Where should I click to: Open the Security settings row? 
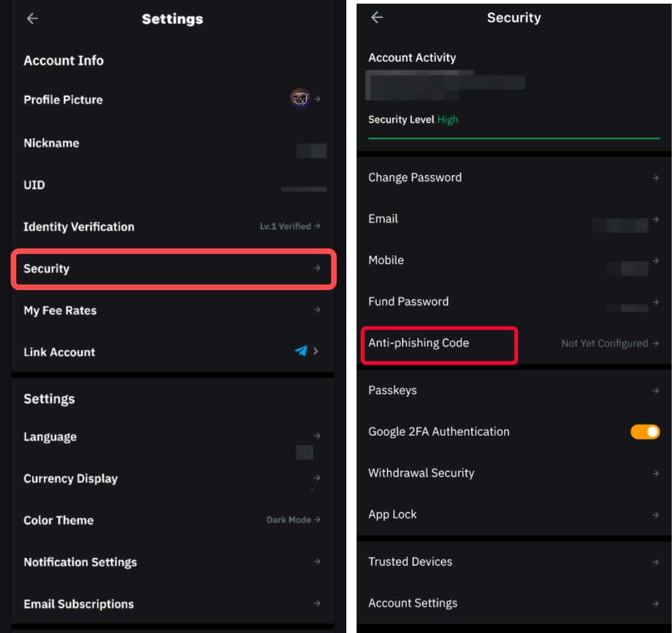coord(172,269)
